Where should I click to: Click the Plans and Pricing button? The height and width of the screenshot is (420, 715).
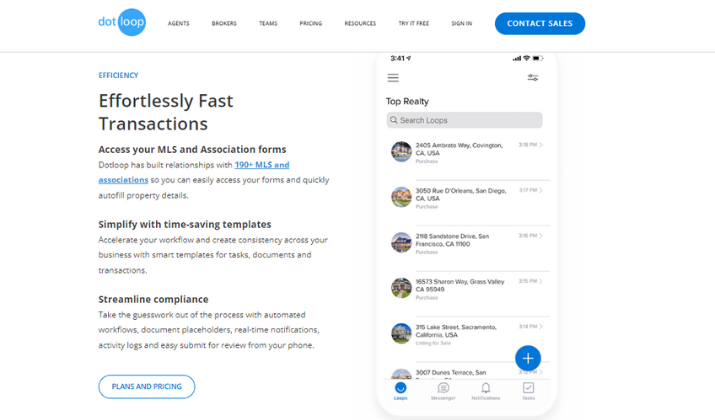pos(146,386)
